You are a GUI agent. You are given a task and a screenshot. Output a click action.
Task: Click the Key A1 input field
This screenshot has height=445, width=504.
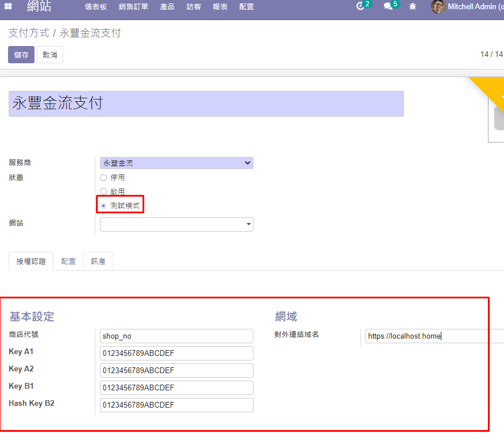point(176,354)
